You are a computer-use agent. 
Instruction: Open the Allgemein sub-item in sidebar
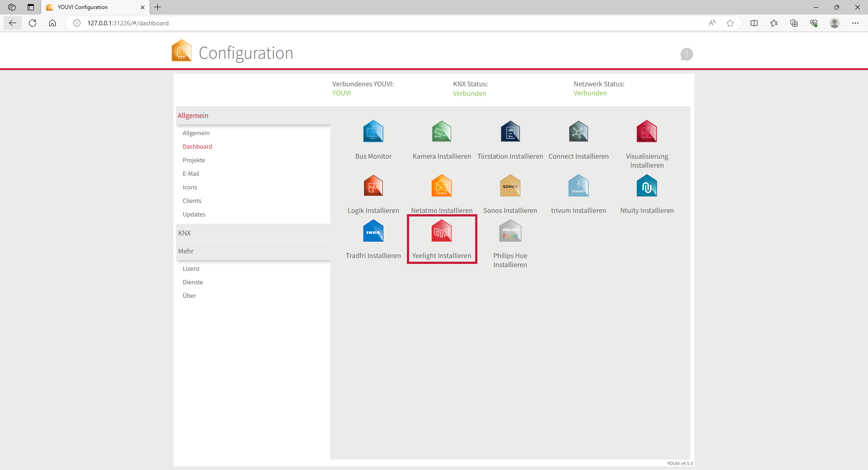point(196,133)
